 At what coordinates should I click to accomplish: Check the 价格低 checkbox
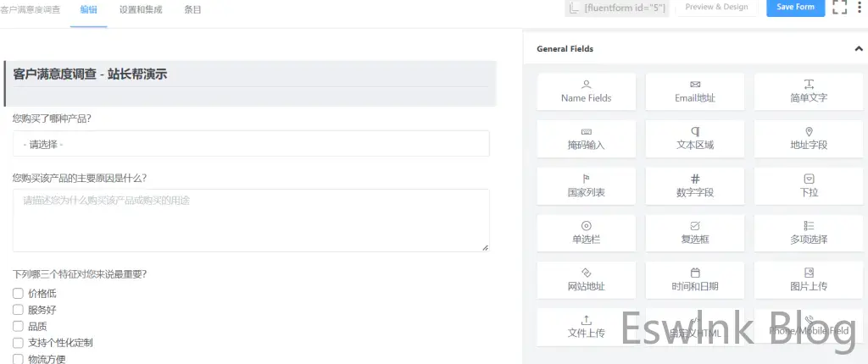click(18, 294)
